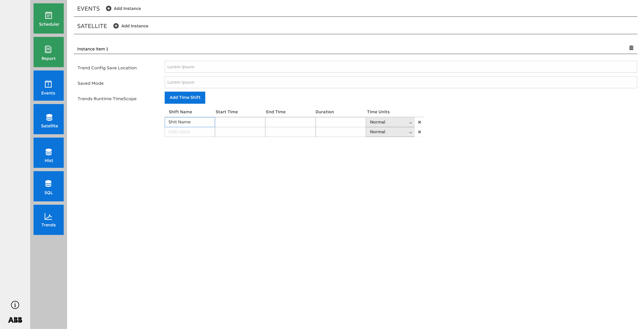
Task: Delete Instance Item 1 with trash icon
Action: coord(631,48)
